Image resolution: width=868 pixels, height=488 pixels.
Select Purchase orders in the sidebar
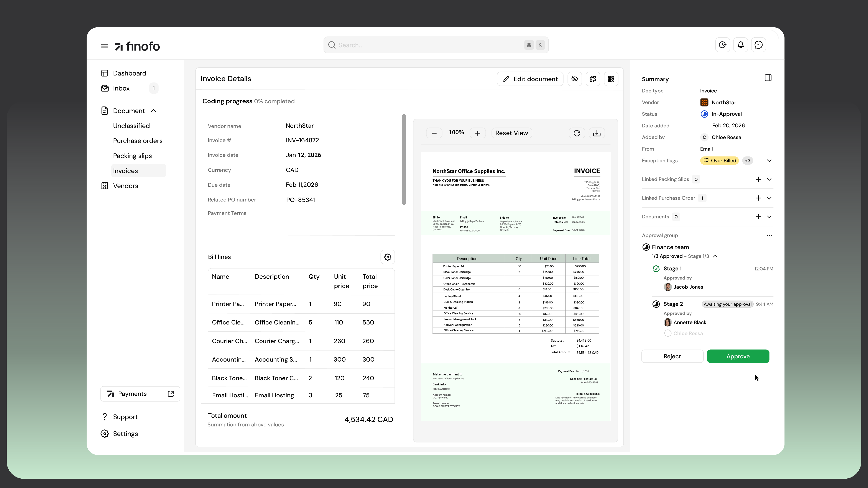pos(138,141)
